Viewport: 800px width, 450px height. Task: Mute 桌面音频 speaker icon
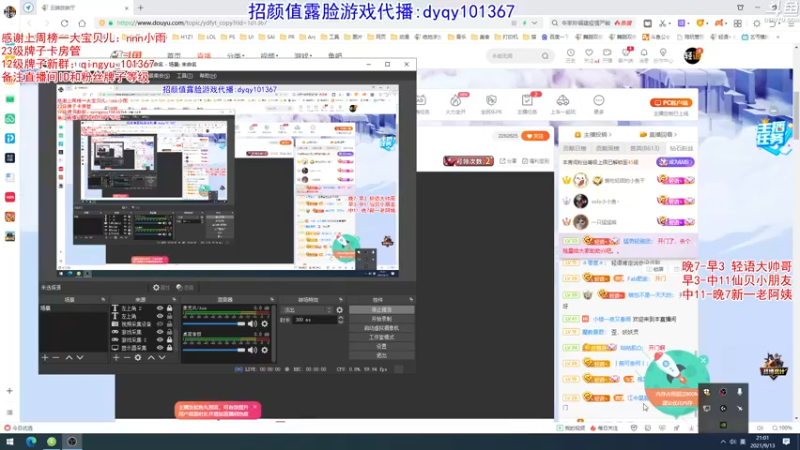252,350
